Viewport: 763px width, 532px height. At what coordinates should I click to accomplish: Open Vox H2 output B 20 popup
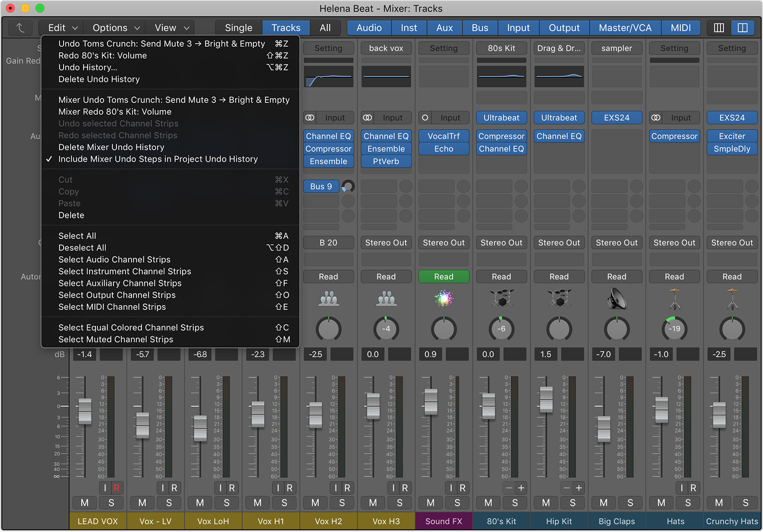[x=329, y=243]
